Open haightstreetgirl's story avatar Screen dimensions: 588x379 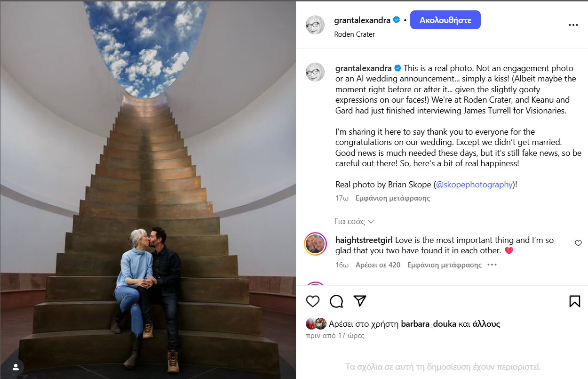315,244
